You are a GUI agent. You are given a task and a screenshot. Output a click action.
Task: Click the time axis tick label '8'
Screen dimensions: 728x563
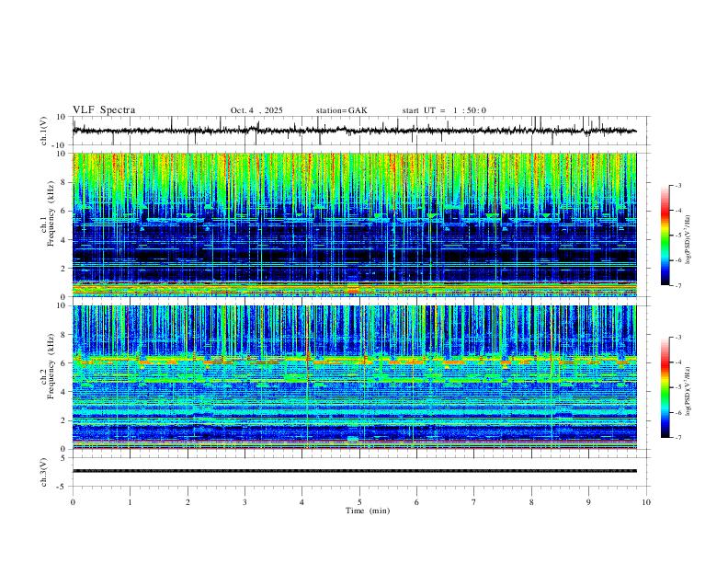click(531, 502)
